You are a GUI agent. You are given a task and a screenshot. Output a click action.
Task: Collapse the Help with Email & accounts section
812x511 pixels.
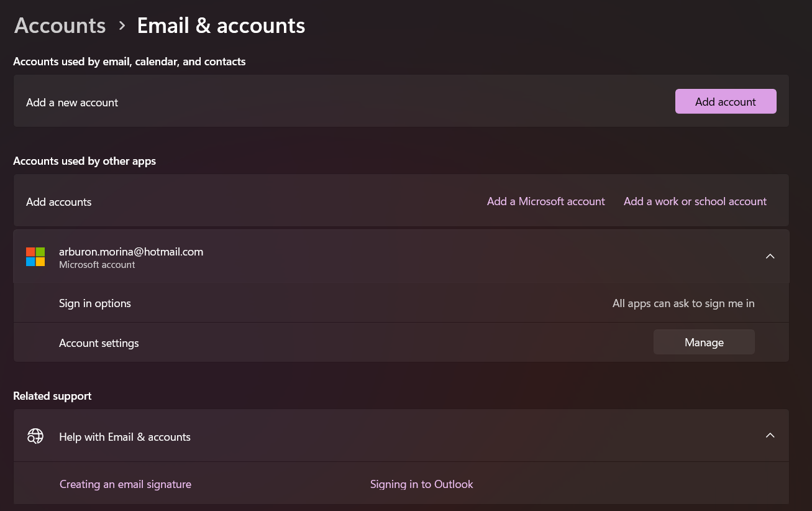(x=770, y=435)
